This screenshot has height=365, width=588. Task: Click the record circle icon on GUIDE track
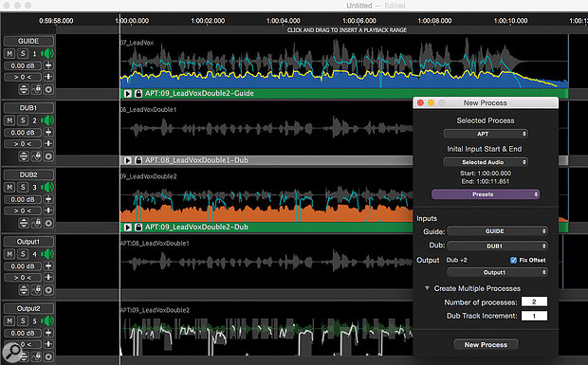[x=48, y=89]
